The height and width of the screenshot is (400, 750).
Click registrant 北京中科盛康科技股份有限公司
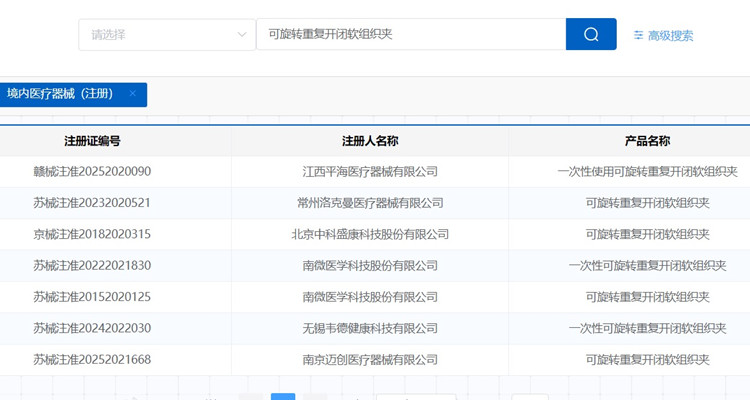370,234
